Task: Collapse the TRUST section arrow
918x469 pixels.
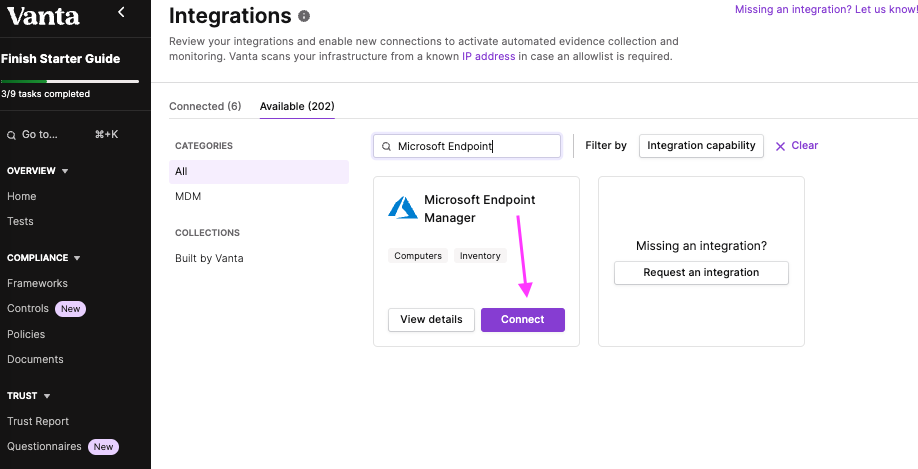Action: tap(47, 396)
